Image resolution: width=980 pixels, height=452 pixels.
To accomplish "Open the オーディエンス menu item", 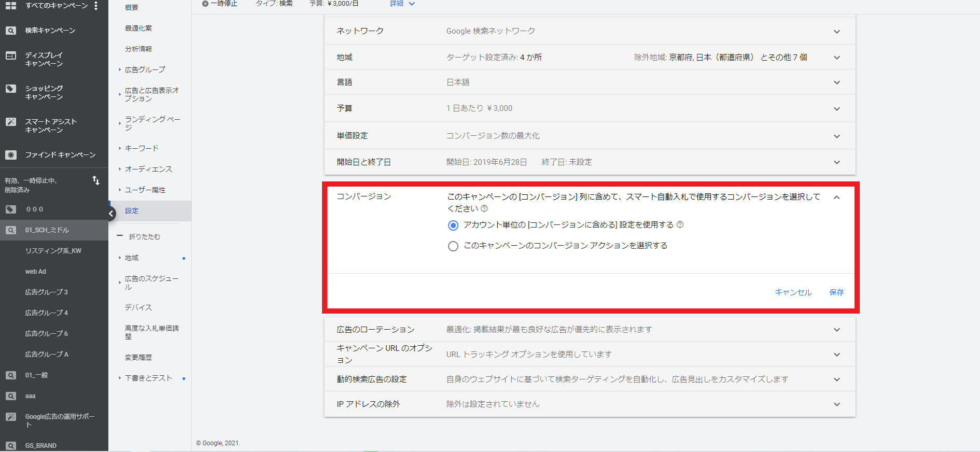I will 148,169.
